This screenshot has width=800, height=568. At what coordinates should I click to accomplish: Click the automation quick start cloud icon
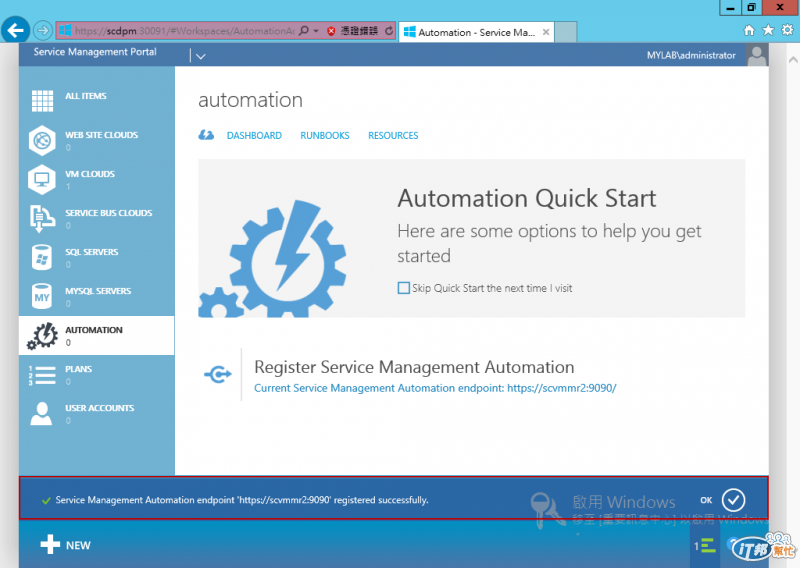(x=206, y=135)
